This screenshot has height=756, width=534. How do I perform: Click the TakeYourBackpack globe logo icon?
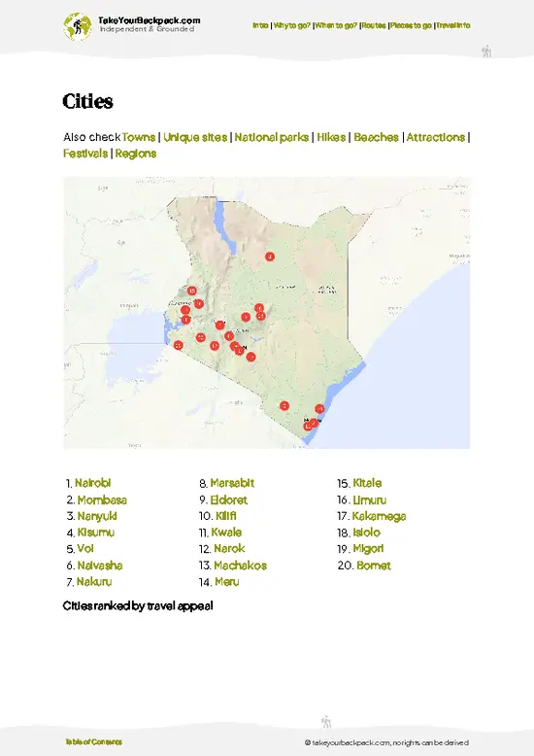[77, 26]
